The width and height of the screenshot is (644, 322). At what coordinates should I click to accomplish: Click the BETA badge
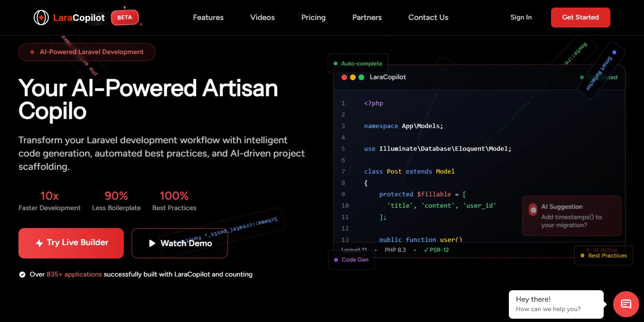[x=125, y=18]
